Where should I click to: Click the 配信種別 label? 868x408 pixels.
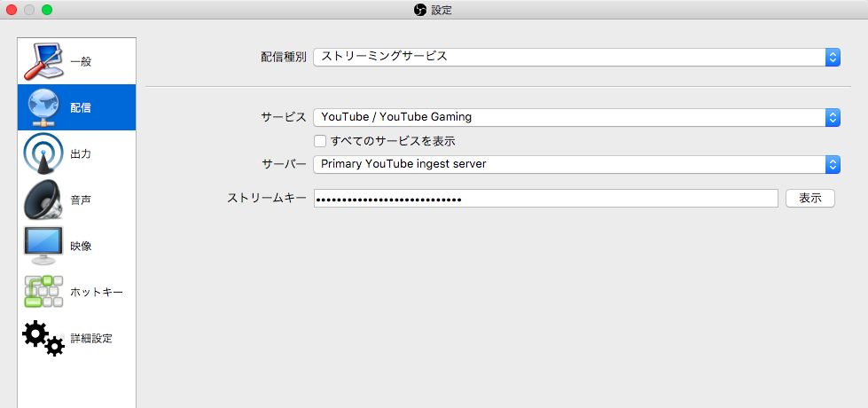tap(284, 57)
